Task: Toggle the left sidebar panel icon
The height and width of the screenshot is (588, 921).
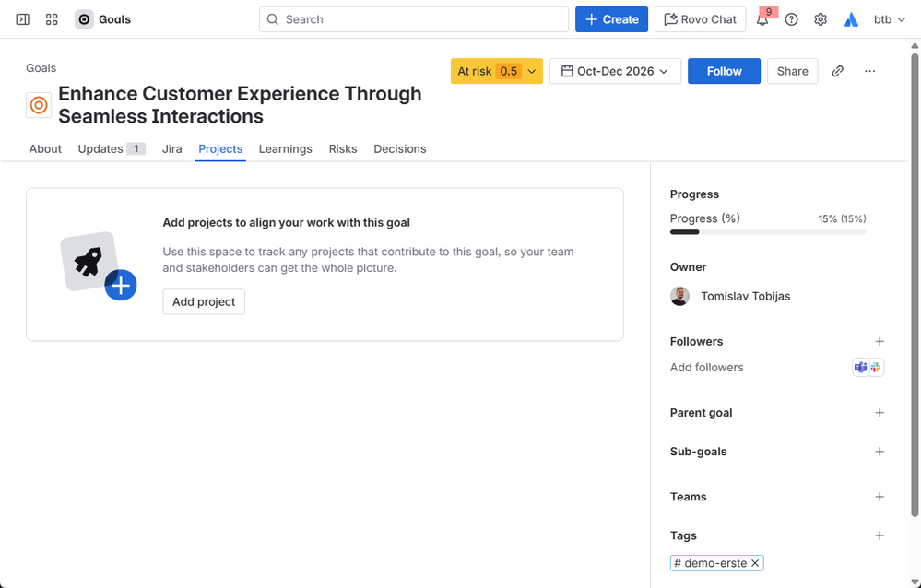Action: 23,19
